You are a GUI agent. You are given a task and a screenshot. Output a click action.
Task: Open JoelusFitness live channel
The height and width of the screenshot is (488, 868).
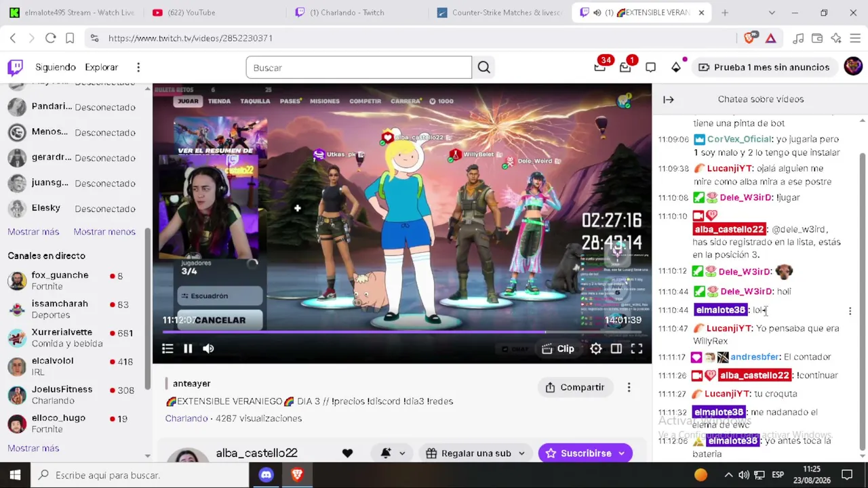[75, 394]
